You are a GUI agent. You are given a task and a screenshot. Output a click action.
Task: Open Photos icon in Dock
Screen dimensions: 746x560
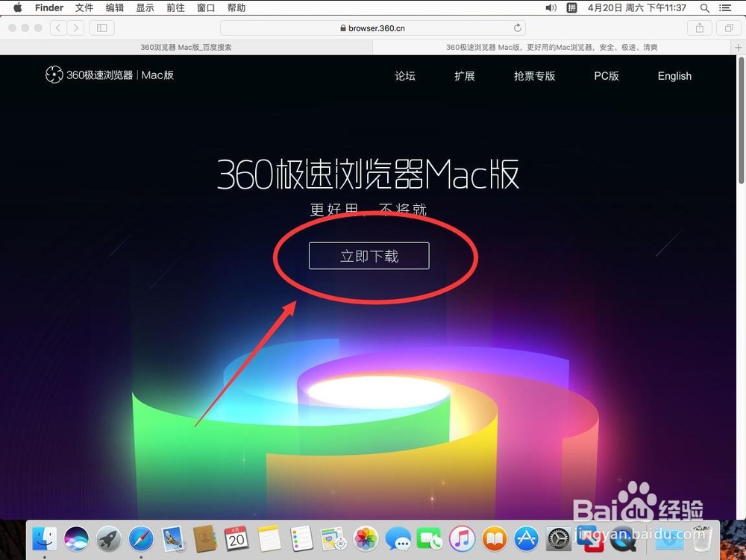[x=366, y=539]
